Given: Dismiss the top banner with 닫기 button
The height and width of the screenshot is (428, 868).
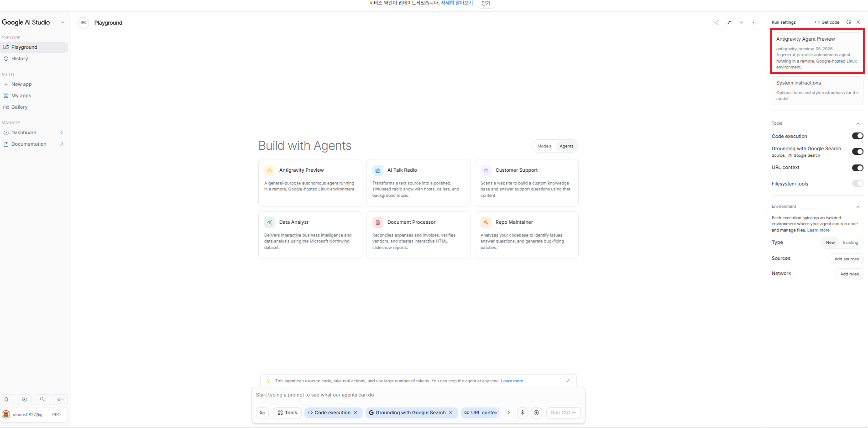Looking at the screenshot, I should pyautogui.click(x=486, y=3).
